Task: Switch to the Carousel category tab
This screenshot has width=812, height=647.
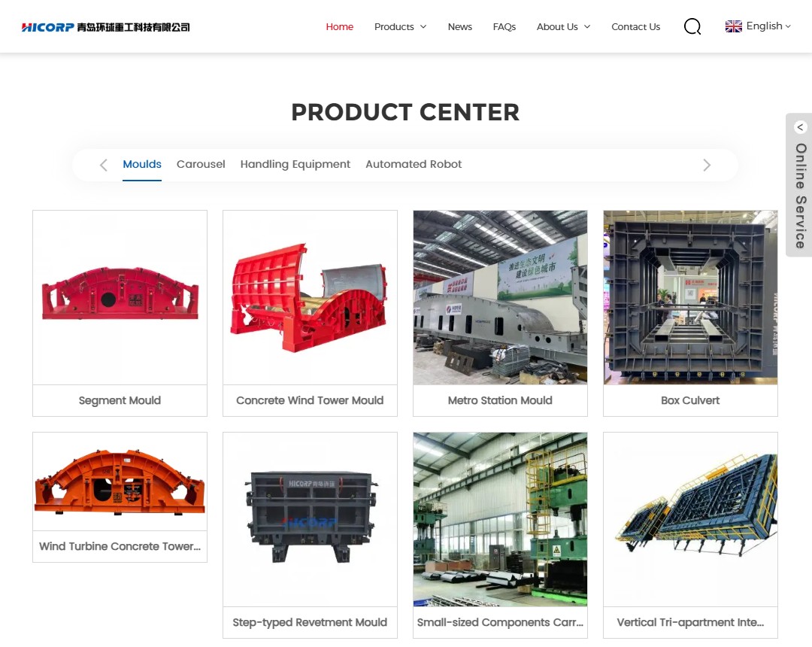Action: coord(201,164)
